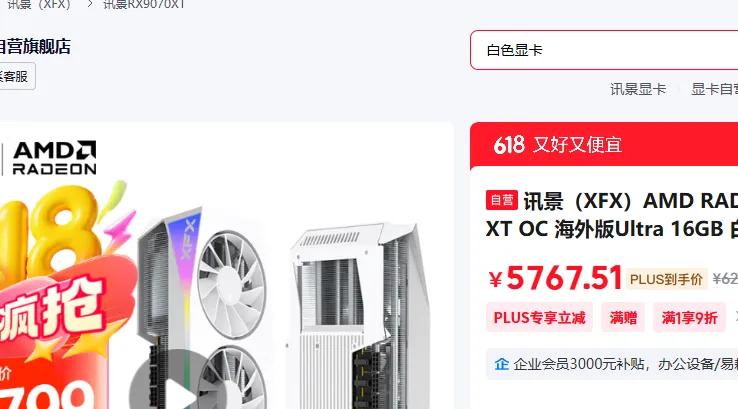This screenshot has width=738, height=409.
Task: Click the 618 logo in red banner
Action: [509, 145]
